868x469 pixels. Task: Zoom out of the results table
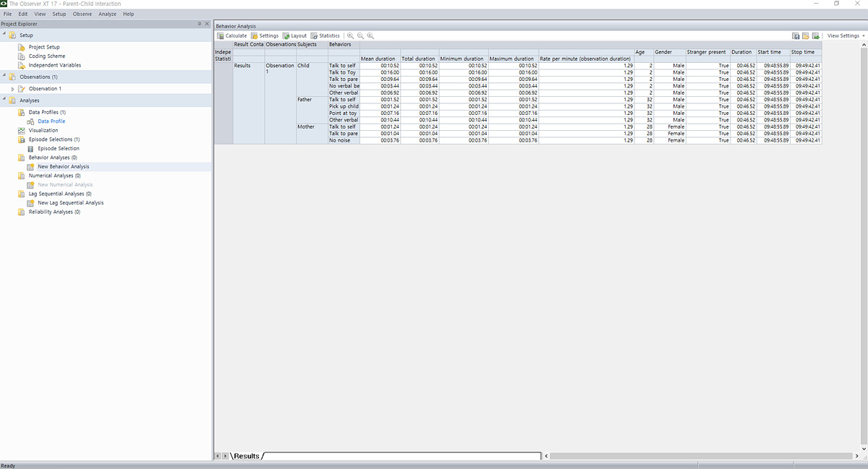point(360,35)
